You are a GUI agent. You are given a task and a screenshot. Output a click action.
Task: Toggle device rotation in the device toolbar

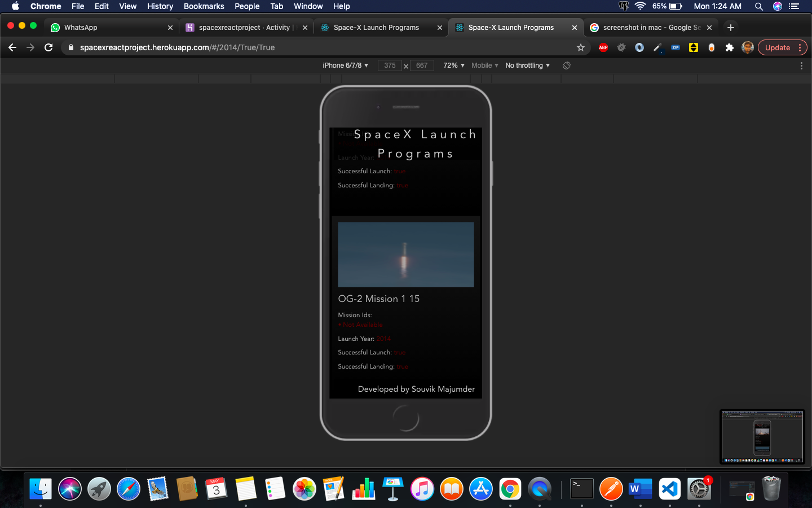tap(567, 65)
